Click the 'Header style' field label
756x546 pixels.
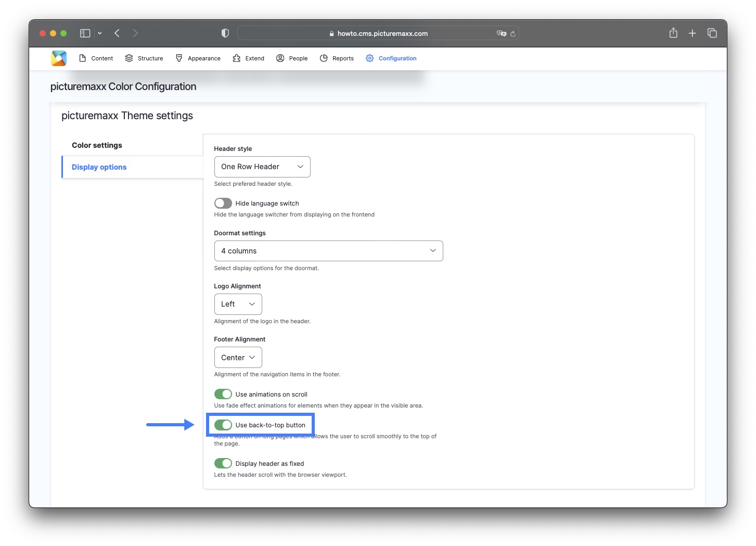(233, 149)
